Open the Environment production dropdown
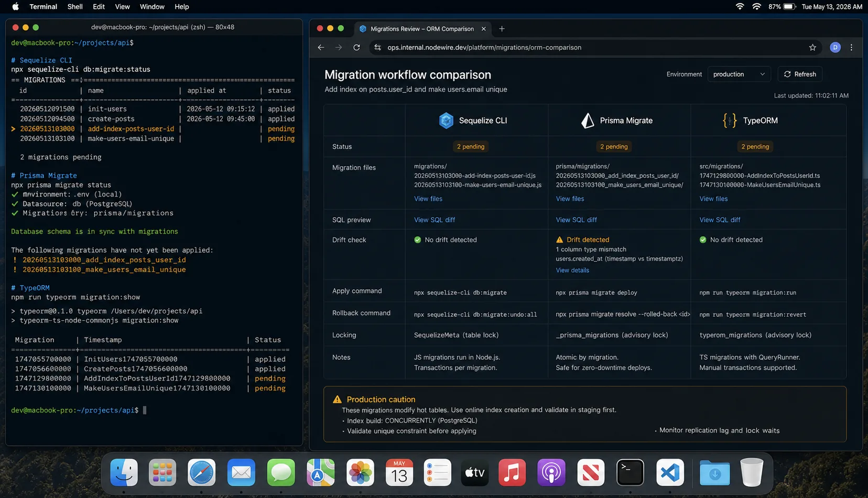868x498 pixels. tap(739, 74)
